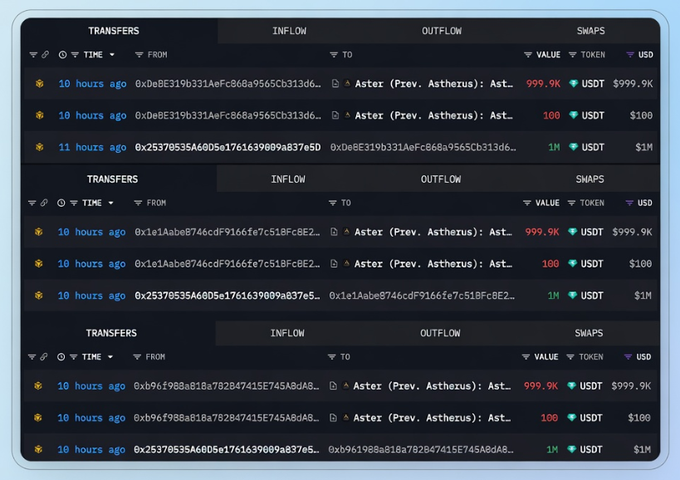This screenshot has width=680, height=480.
Task: Click the link chain icon in bottom panel header
Action: point(44,357)
